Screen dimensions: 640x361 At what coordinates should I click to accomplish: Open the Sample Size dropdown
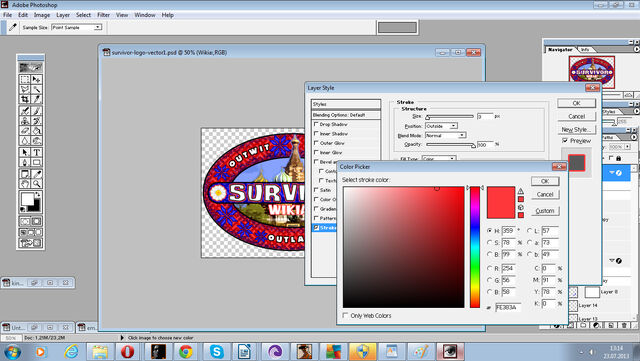[x=76, y=27]
